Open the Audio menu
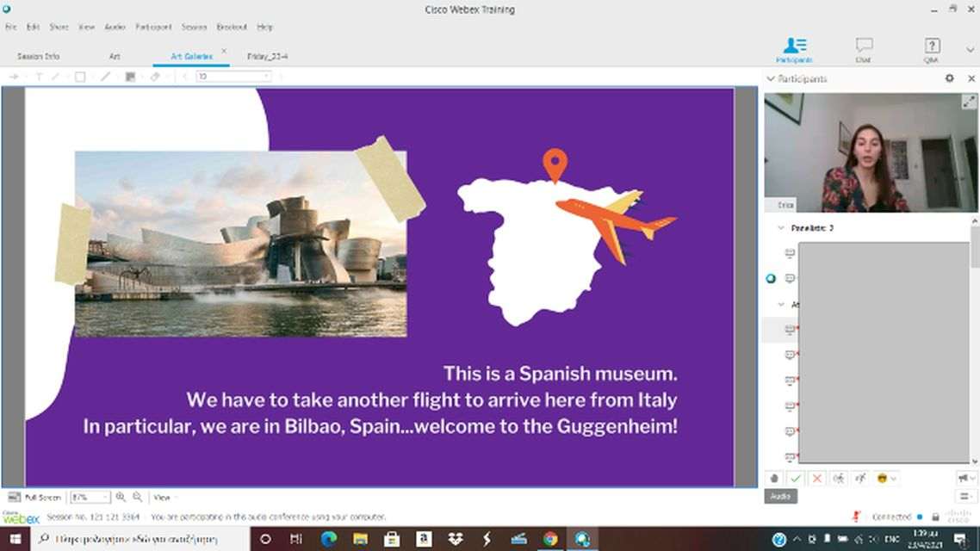 coord(115,27)
